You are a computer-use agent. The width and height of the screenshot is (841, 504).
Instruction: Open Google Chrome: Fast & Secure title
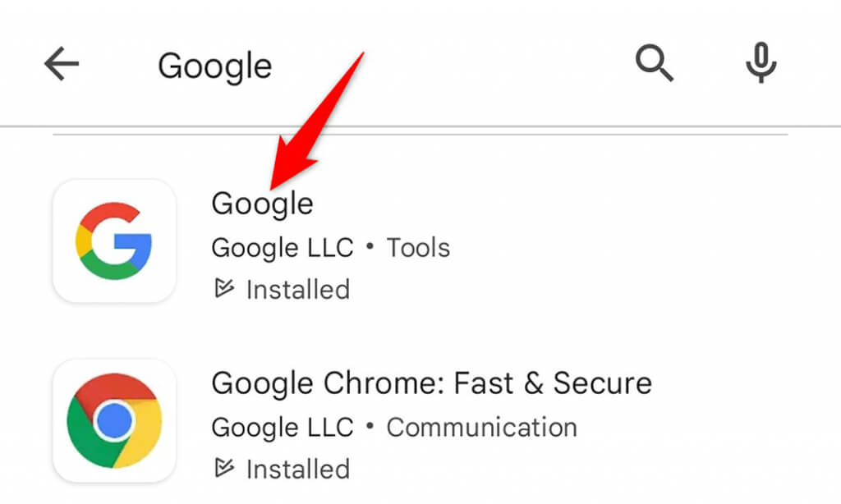tap(431, 383)
